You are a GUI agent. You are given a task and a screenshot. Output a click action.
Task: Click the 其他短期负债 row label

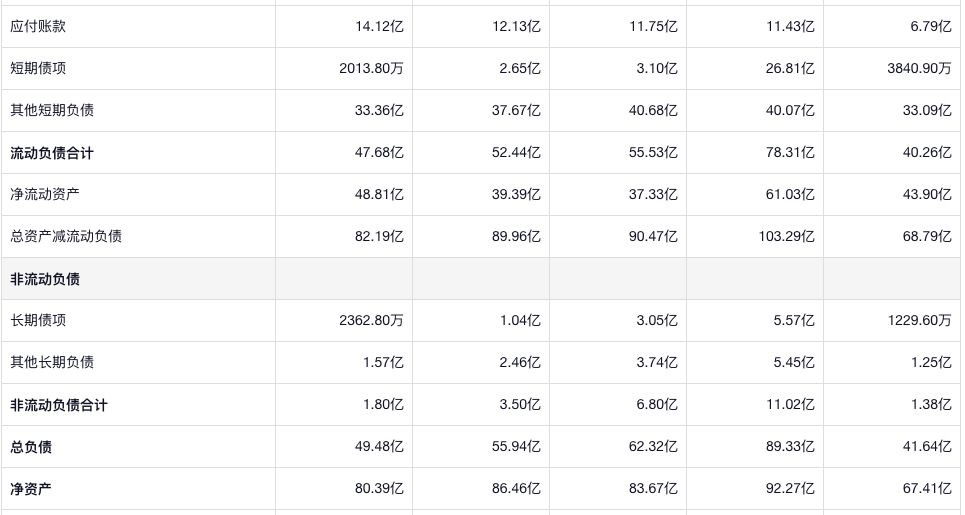[52, 111]
